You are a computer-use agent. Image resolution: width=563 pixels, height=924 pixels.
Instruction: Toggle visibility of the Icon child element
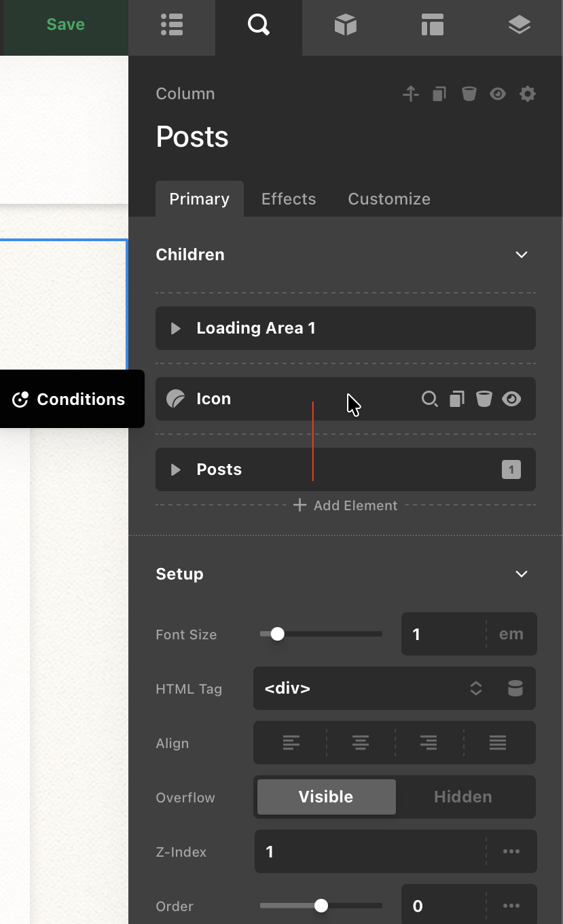coord(511,399)
